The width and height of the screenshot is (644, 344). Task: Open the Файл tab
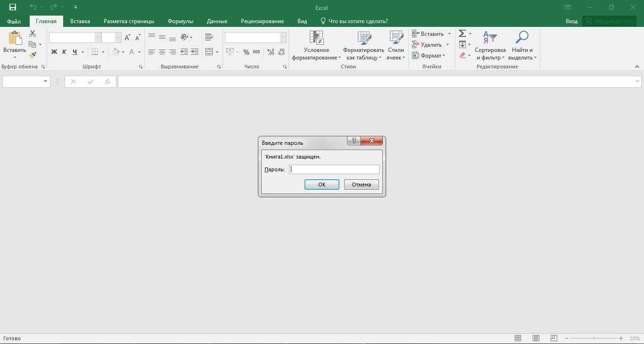[x=14, y=21]
